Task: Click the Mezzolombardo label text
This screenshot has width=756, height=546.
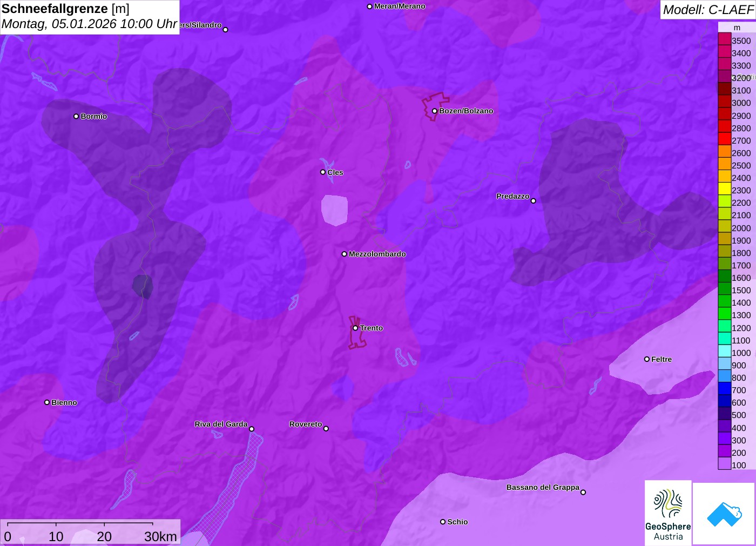Action: click(377, 254)
